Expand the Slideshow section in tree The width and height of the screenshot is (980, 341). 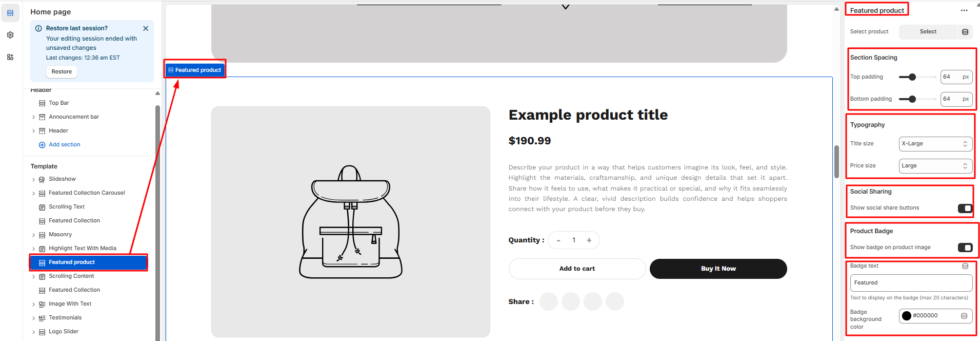click(x=34, y=180)
